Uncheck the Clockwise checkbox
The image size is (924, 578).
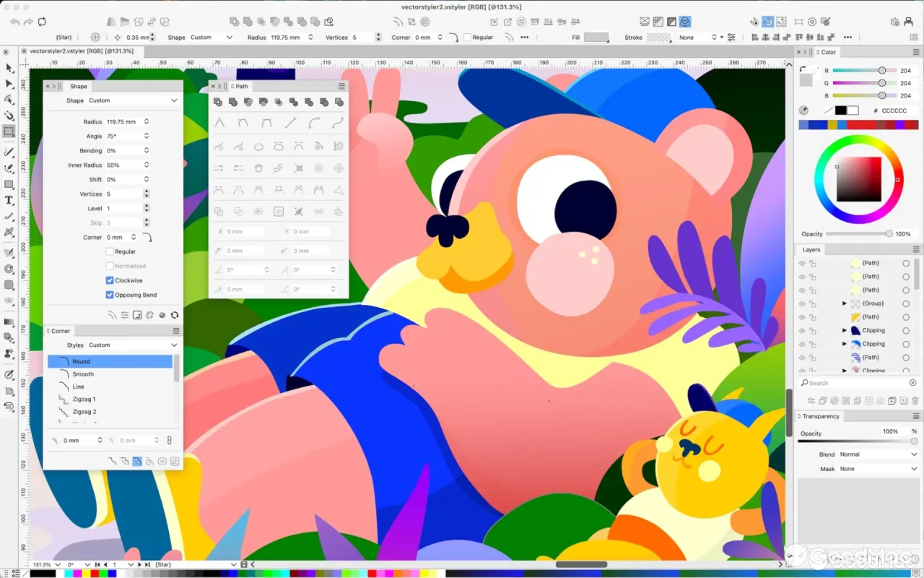click(110, 280)
